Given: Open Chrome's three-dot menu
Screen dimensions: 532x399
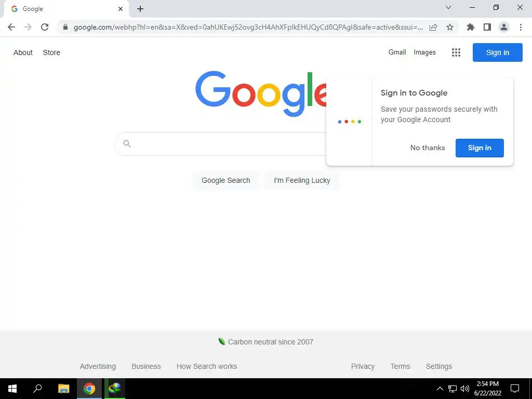Looking at the screenshot, I should [521, 27].
